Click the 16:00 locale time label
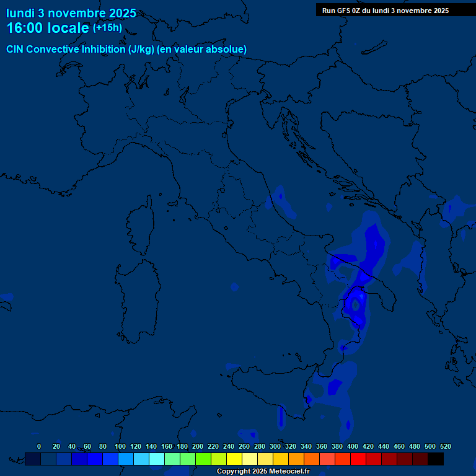Screen dimensions: 476x476 click(x=47, y=29)
